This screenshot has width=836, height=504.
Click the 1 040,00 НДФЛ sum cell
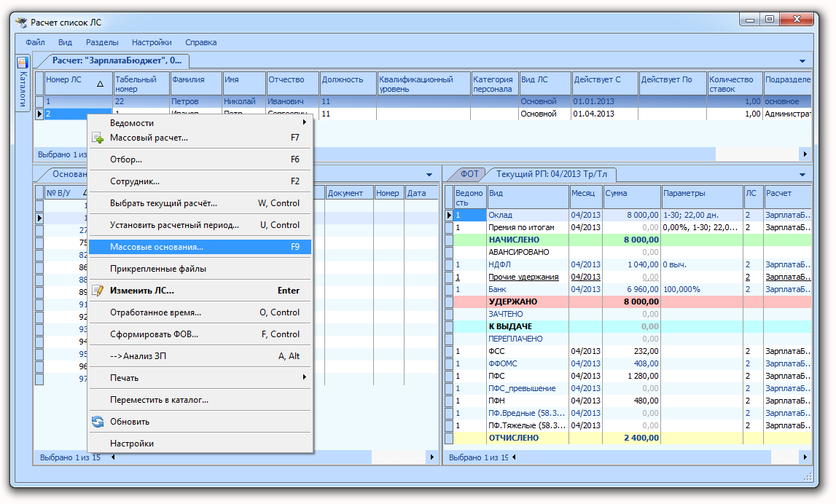(632, 265)
